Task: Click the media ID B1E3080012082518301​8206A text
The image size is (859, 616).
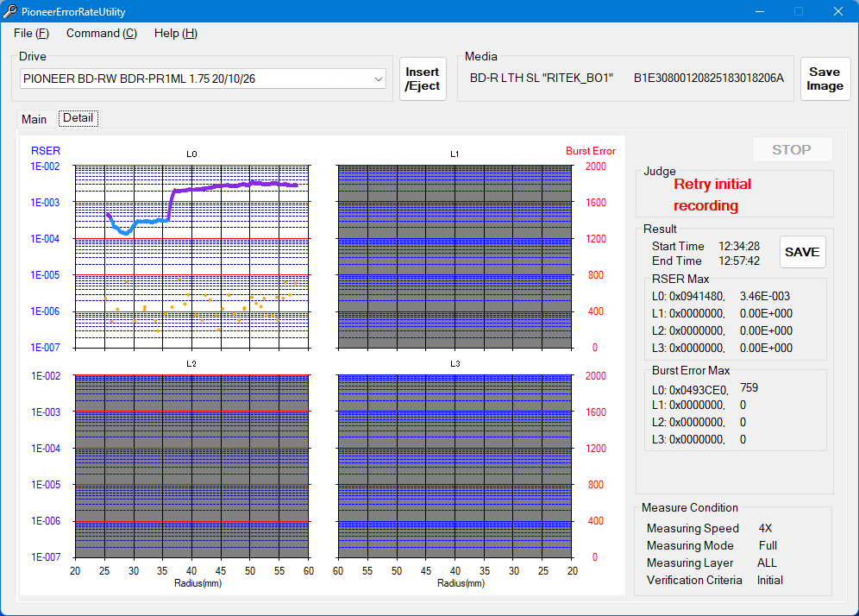Action: pyautogui.click(x=708, y=79)
